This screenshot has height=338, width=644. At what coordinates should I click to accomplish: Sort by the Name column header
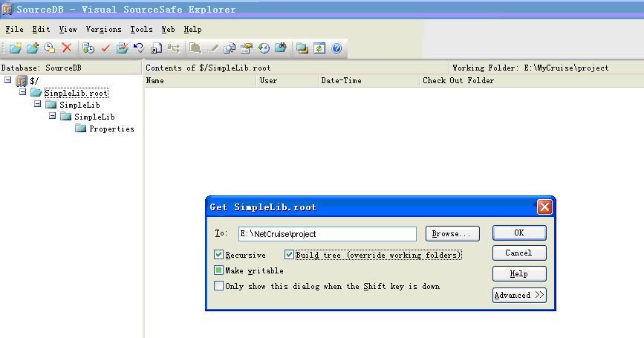(200, 80)
